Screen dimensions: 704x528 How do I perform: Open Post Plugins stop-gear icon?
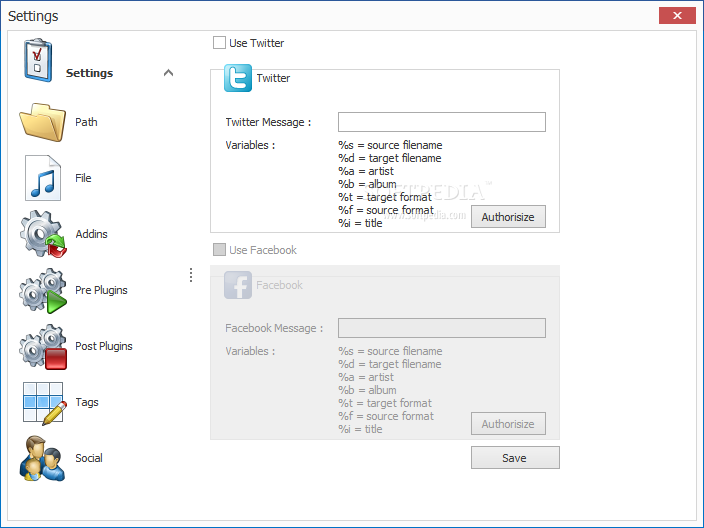click(x=43, y=347)
